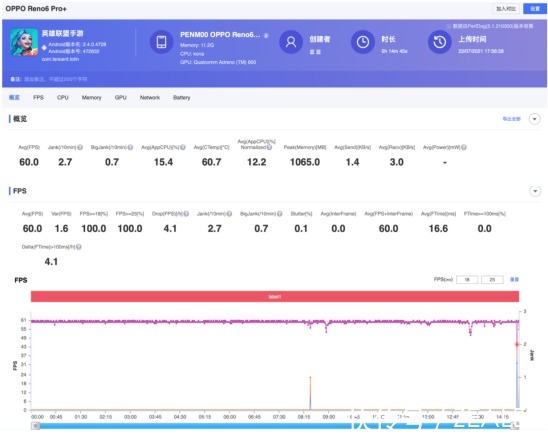This screenshot has height=438, width=548.
Task: Click the Avg(FPS) value 60.0 in overview
Action: 29,162
